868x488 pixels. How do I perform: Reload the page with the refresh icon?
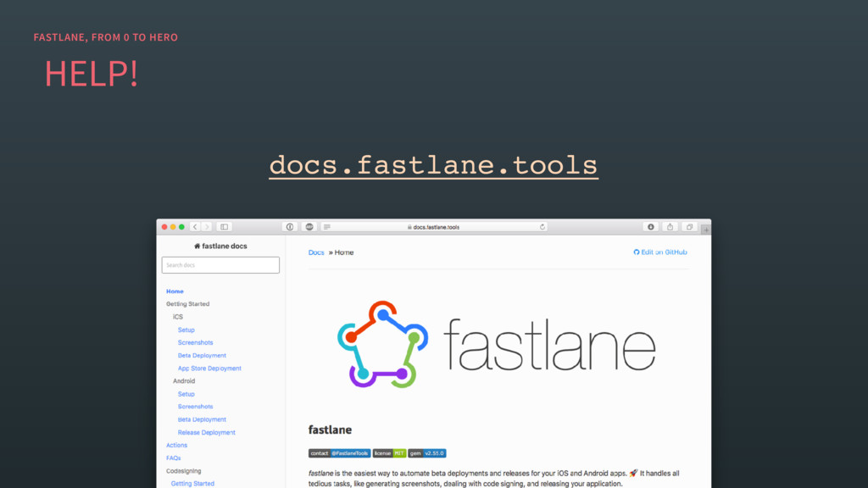pyautogui.click(x=542, y=227)
